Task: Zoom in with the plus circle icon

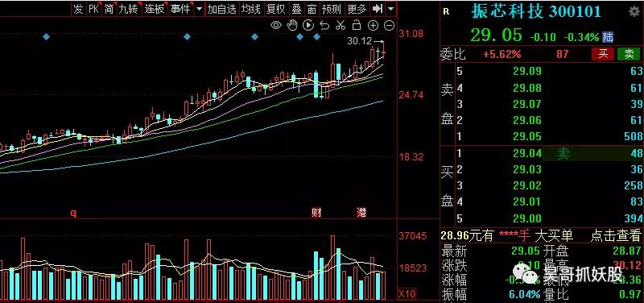Action: [x=373, y=26]
